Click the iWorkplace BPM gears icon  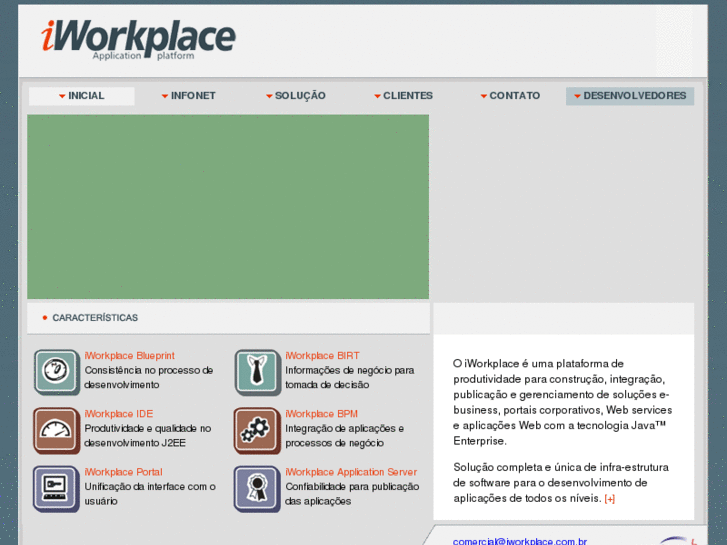click(x=257, y=430)
